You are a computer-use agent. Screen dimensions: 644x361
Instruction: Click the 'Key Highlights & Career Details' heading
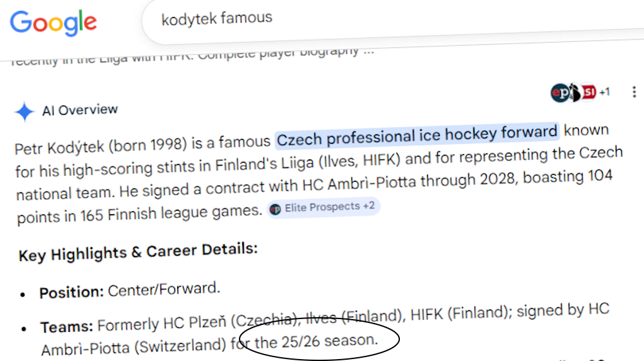(138, 252)
